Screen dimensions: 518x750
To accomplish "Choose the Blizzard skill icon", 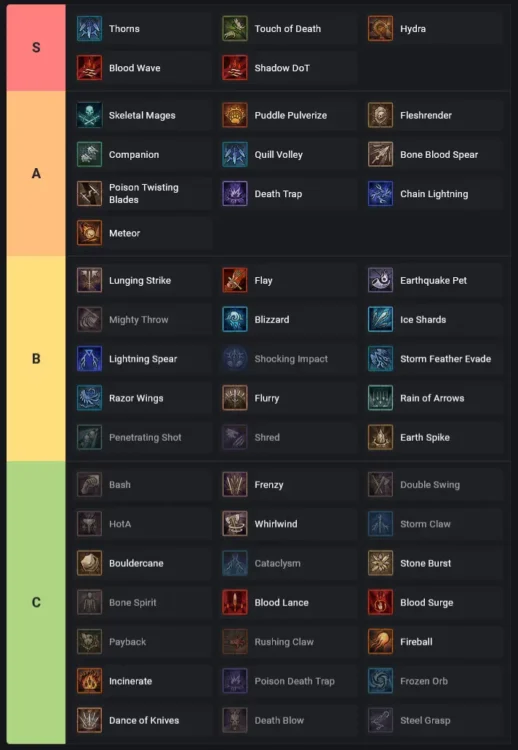I will (x=235, y=320).
